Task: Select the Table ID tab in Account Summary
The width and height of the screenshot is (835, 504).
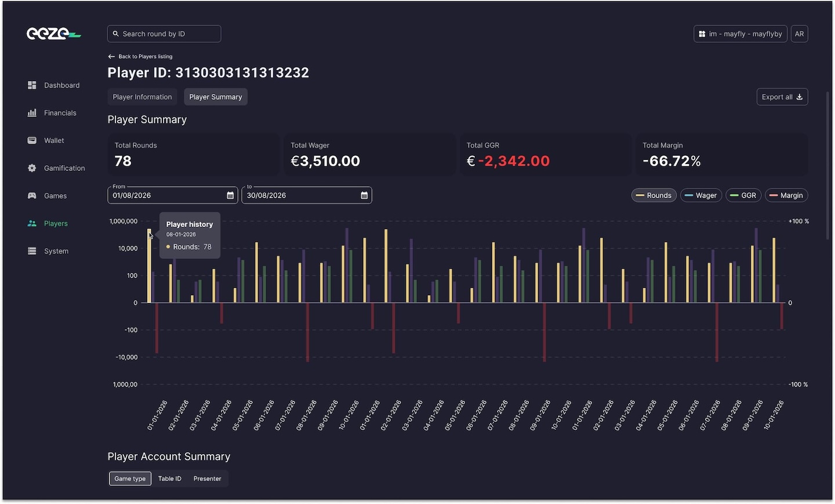Action: click(169, 479)
